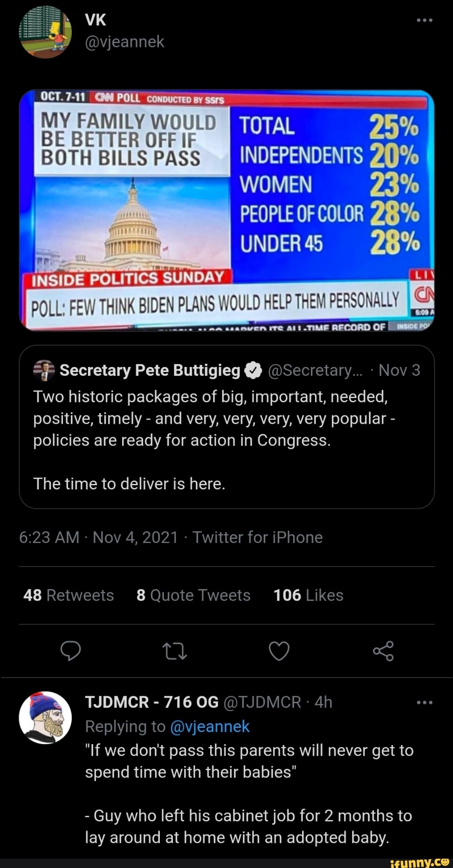View the 8 Quote Tweets
The width and height of the screenshot is (453, 868).
193,595
